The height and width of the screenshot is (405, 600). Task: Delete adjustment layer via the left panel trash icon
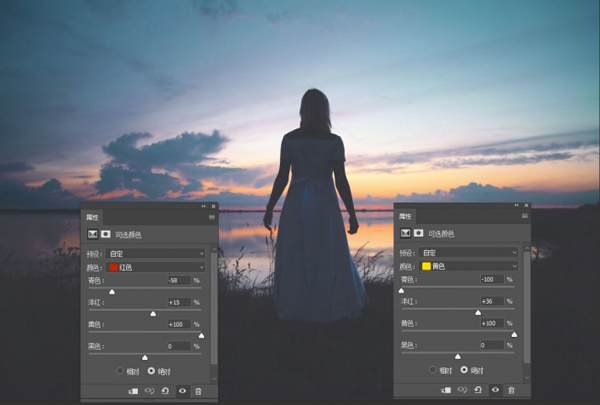pyautogui.click(x=198, y=391)
